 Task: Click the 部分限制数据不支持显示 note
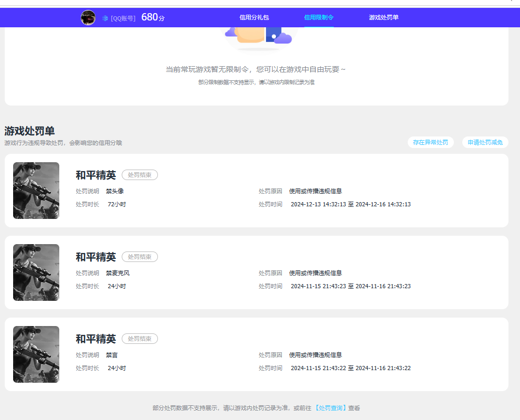point(257,82)
